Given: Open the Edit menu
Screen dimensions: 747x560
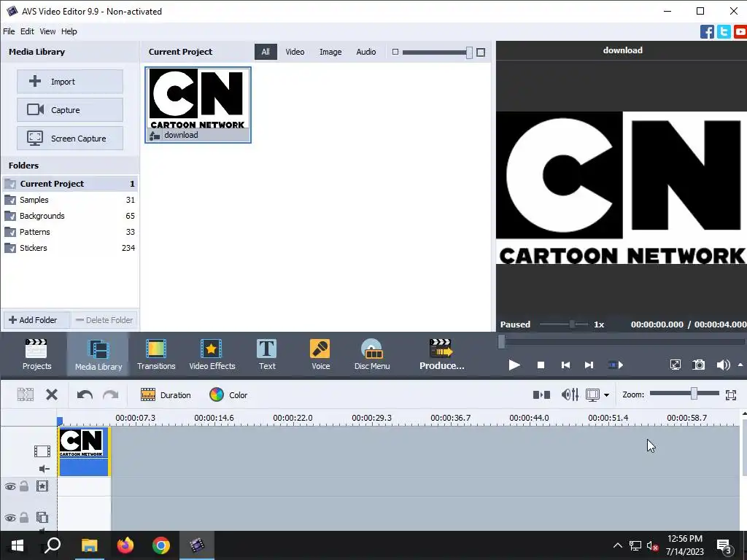Looking at the screenshot, I should 27,31.
